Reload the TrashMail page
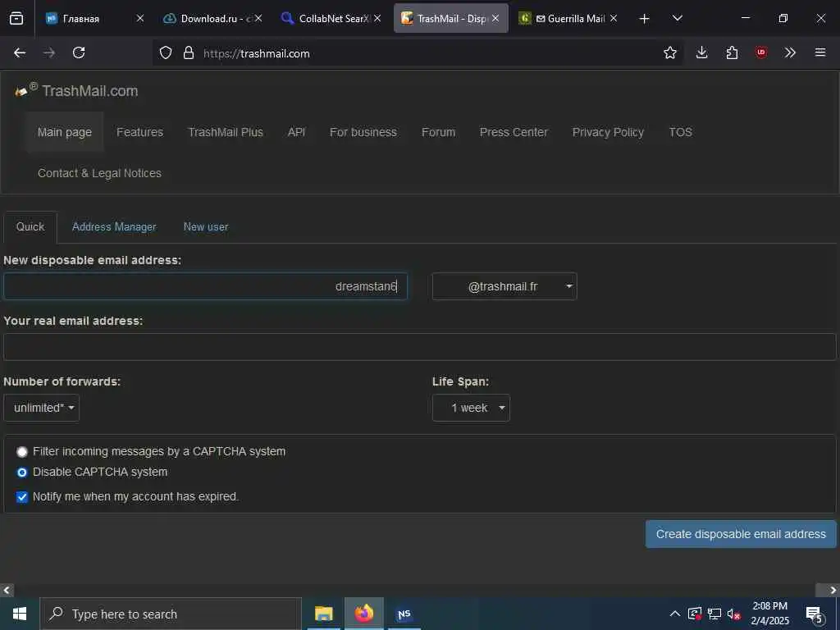This screenshot has width=840, height=630. pos(79,52)
